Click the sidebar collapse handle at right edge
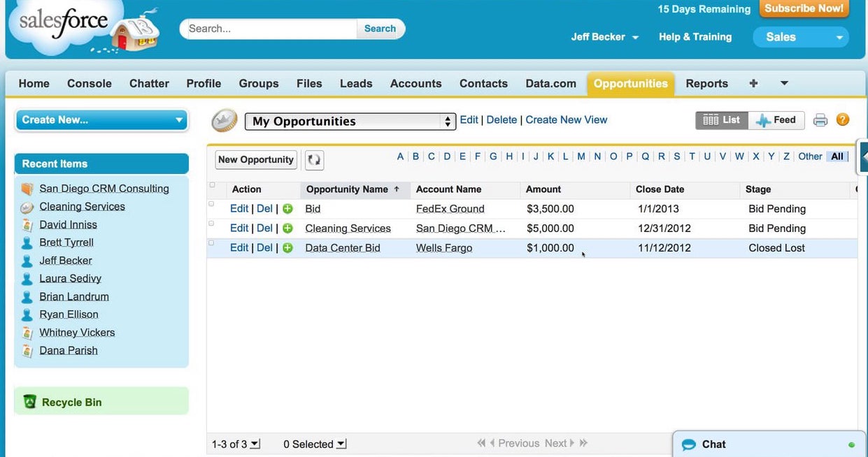The image size is (868, 457). click(x=864, y=157)
